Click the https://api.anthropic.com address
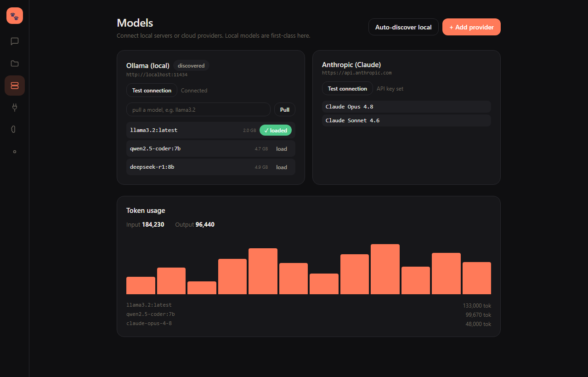 point(357,73)
